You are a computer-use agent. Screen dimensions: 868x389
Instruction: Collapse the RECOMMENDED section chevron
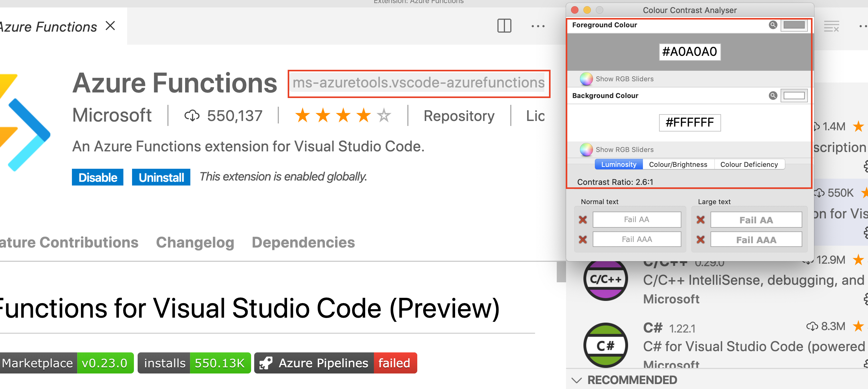tap(577, 380)
